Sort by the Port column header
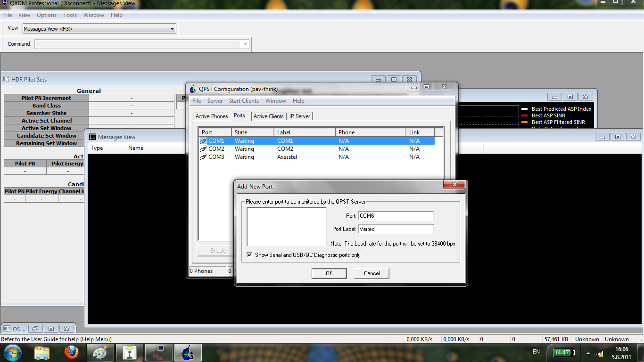 [x=215, y=132]
